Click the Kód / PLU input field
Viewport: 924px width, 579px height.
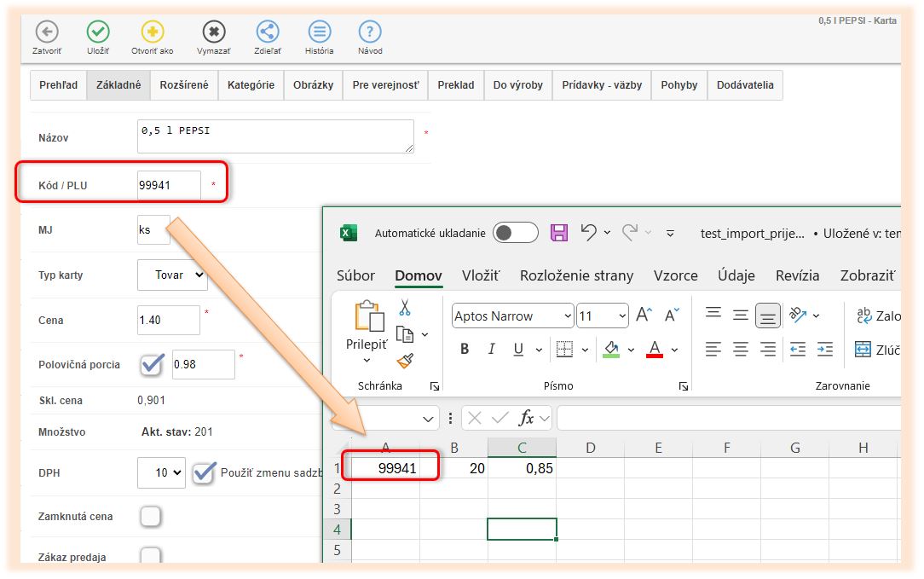pos(169,185)
